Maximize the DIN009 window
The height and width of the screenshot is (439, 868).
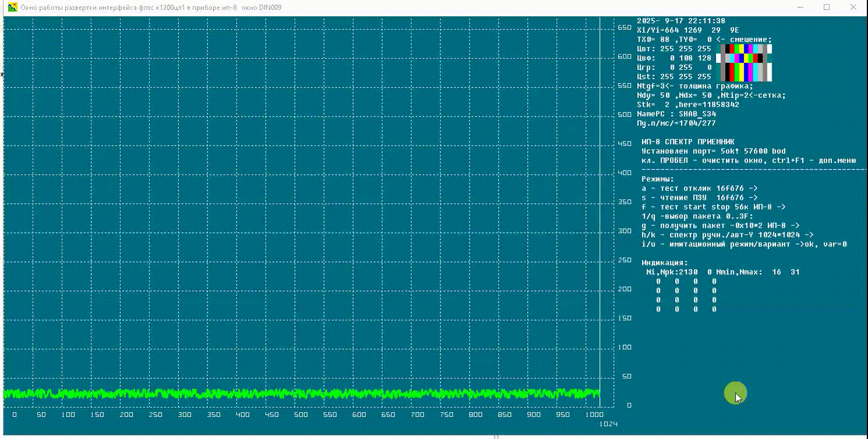click(x=827, y=8)
